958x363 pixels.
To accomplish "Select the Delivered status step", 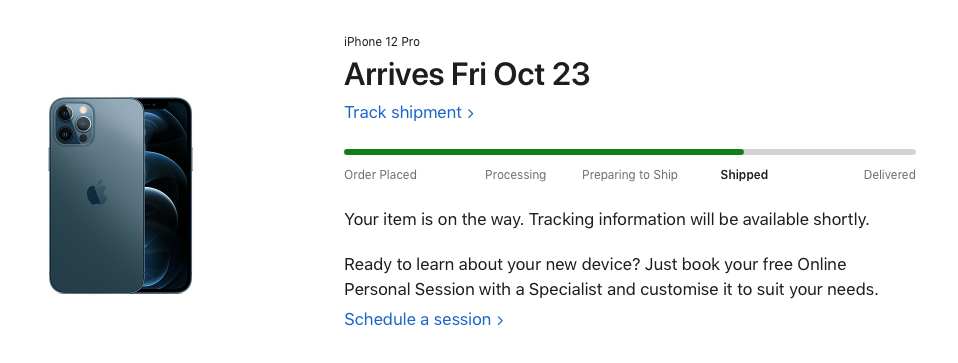I will (889, 175).
